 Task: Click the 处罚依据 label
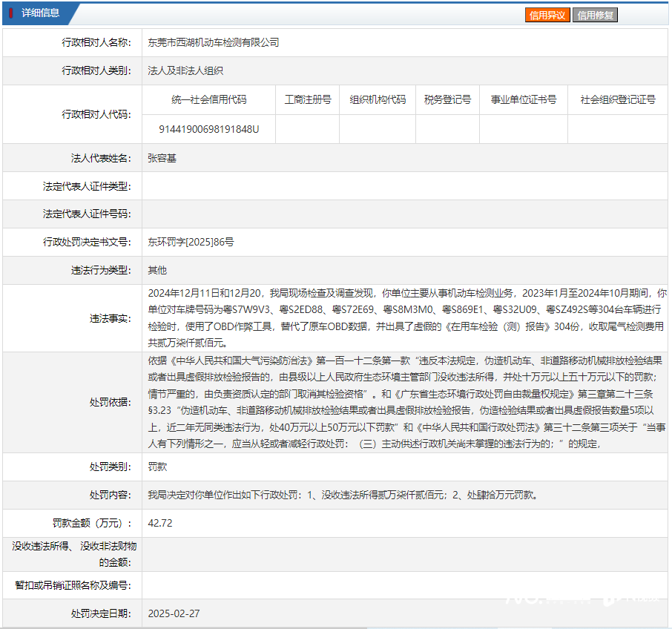coord(111,402)
